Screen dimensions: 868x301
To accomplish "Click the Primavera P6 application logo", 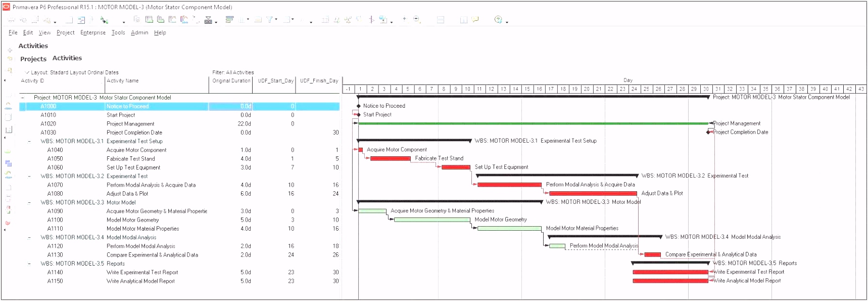I will [6, 7].
